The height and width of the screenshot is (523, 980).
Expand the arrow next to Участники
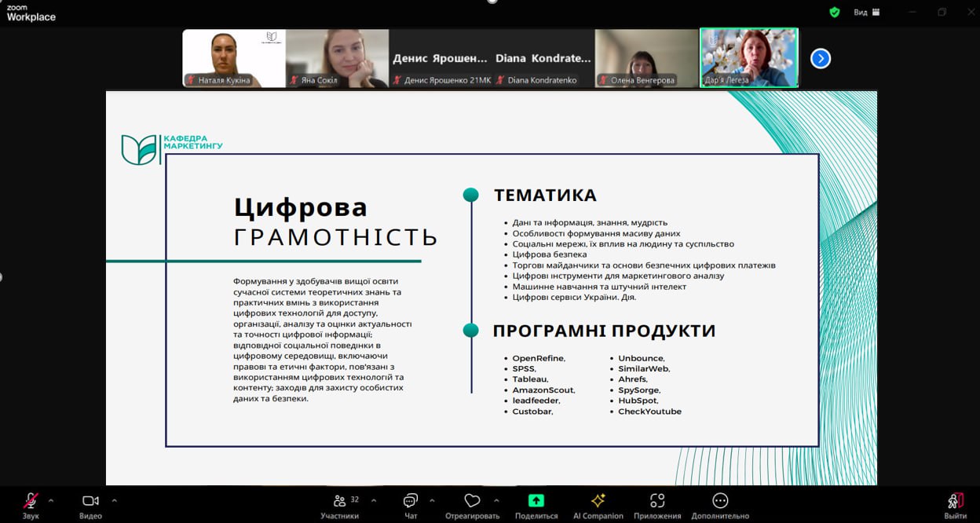point(373,500)
